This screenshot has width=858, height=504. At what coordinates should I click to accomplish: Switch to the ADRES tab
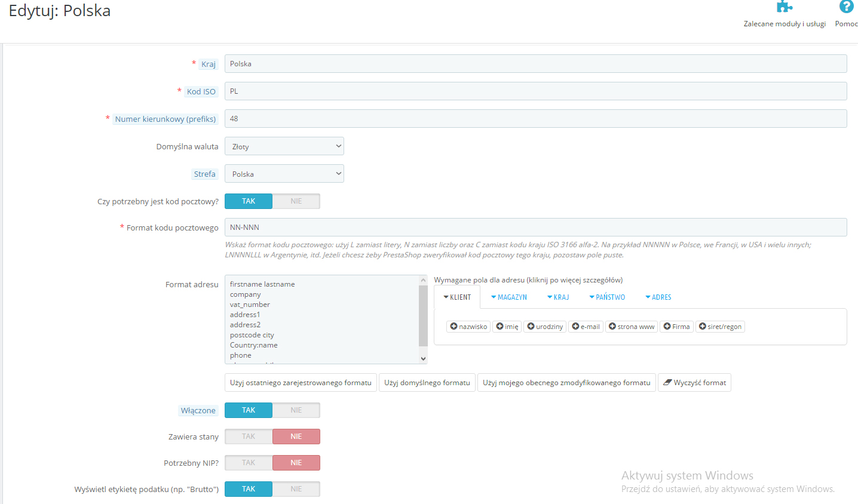pyautogui.click(x=658, y=297)
